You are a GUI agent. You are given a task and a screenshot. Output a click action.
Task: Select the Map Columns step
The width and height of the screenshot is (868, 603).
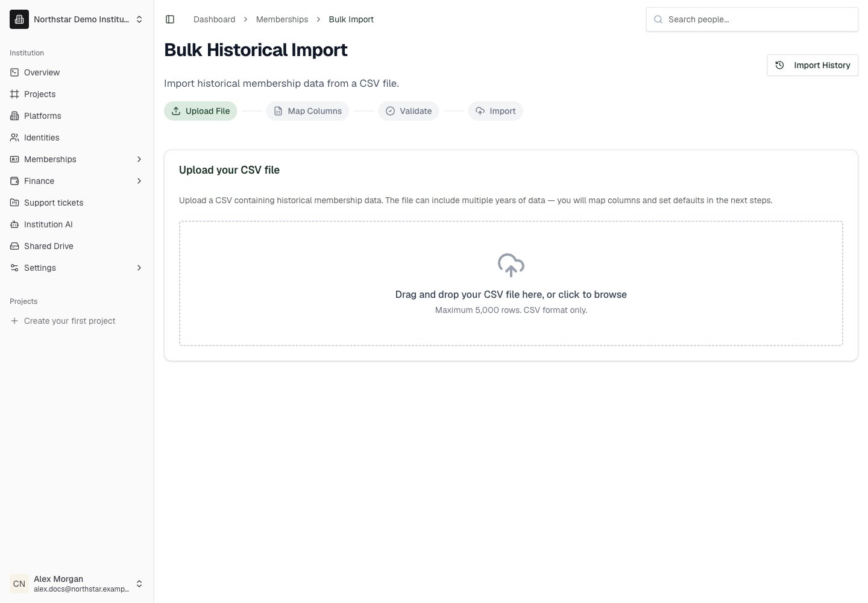click(x=307, y=111)
